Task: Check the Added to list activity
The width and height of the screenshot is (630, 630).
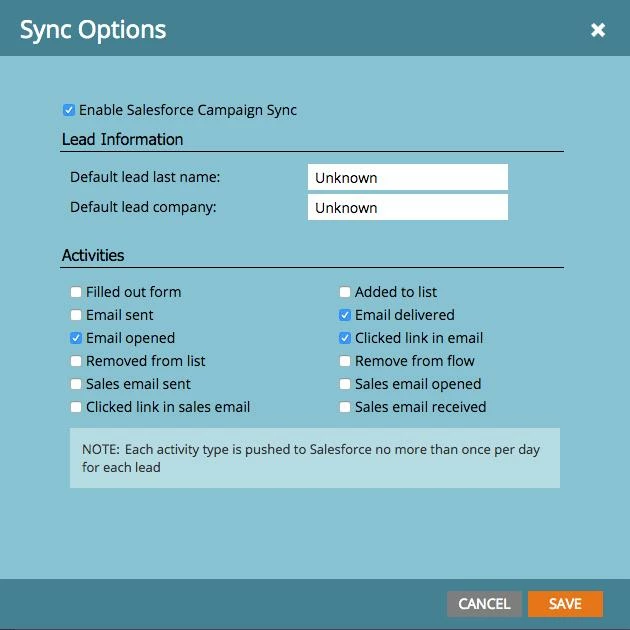Action: point(344,292)
